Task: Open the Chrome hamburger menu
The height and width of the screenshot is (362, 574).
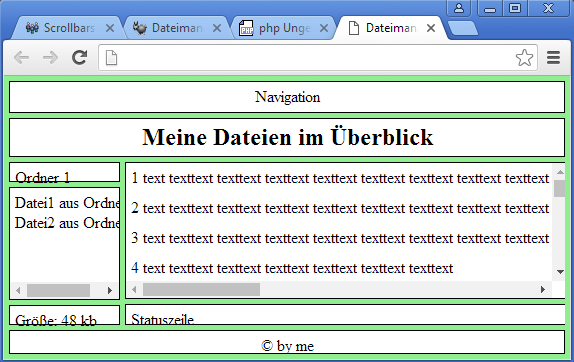Action: pyautogui.click(x=553, y=57)
